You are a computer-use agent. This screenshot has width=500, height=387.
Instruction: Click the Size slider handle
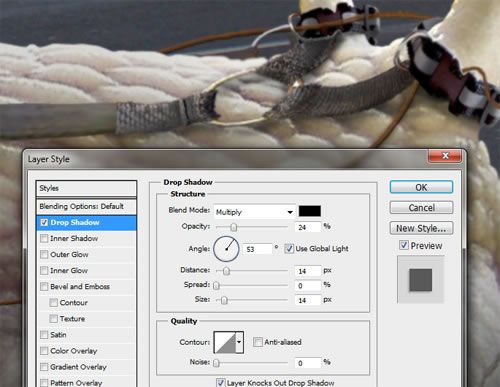tap(224, 300)
